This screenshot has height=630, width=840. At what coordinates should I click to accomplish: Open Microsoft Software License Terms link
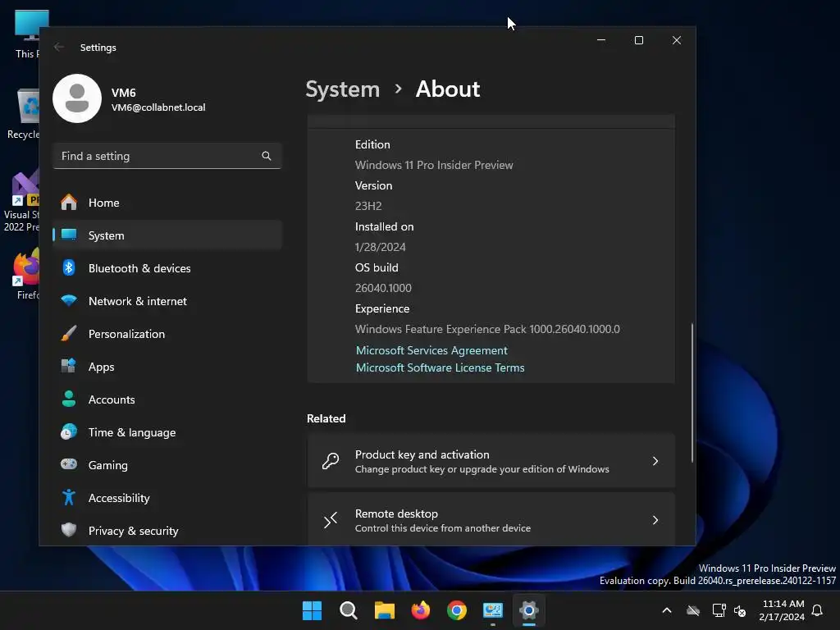click(440, 367)
